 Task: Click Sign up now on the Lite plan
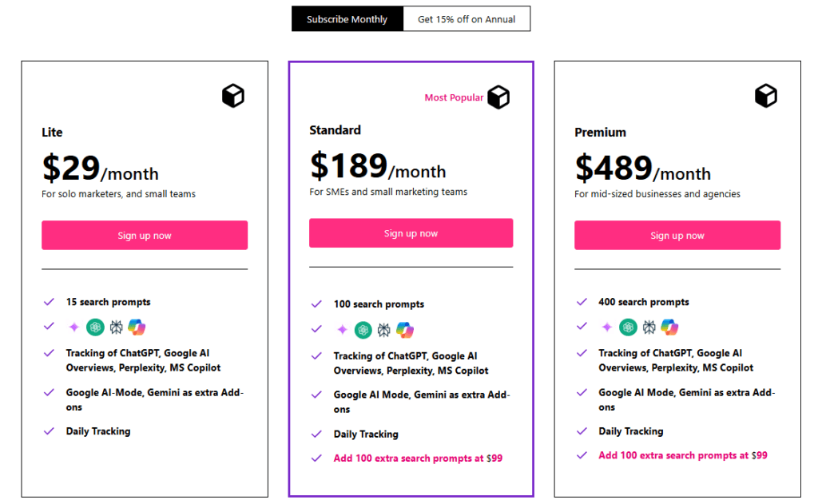point(144,235)
